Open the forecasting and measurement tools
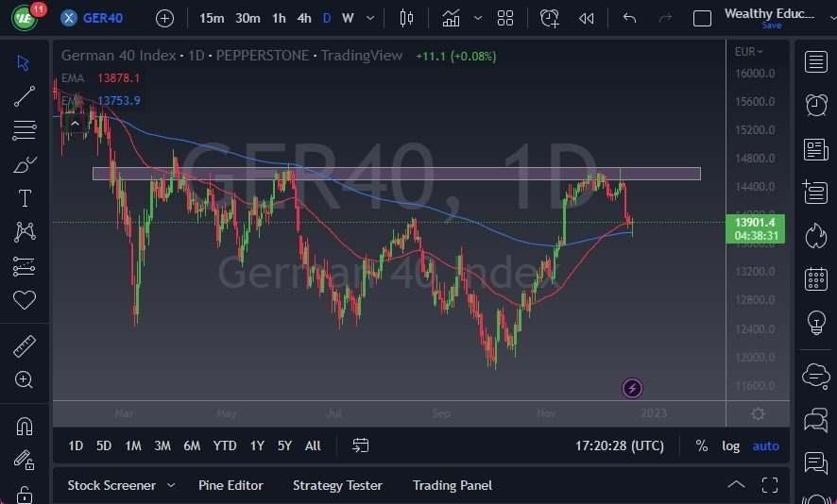This screenshot has width=837, height=504. pos(24,266)
